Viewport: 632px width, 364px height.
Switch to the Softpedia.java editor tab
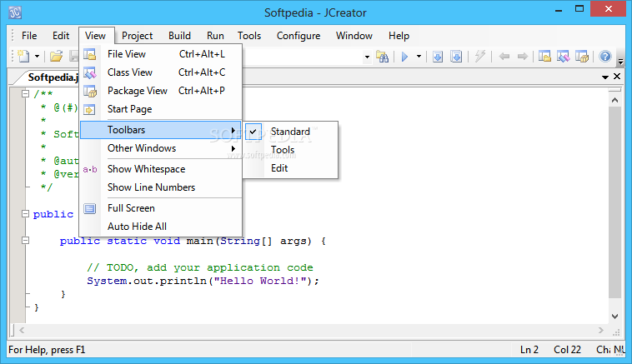pos(51,77)
